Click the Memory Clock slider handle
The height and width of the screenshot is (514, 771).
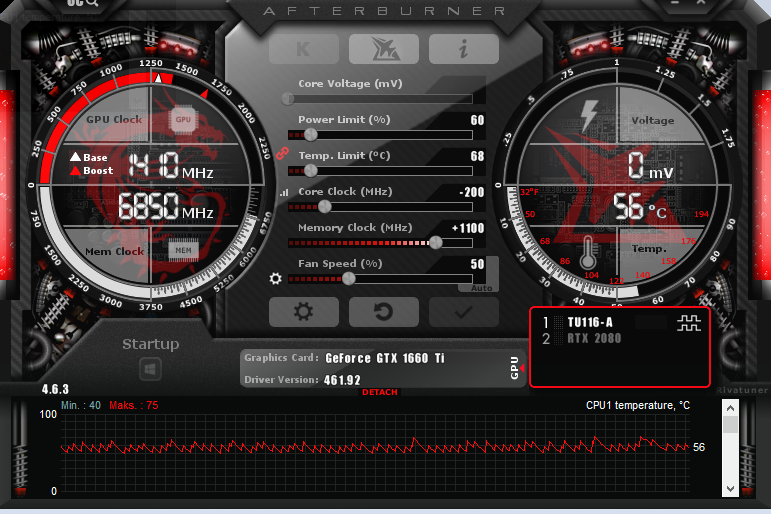436,242
